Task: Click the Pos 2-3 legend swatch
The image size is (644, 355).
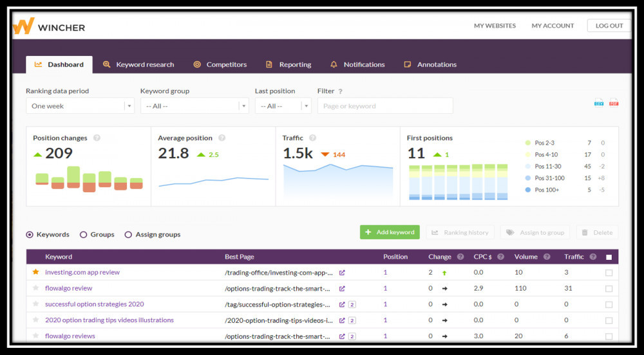Action: 528,143
